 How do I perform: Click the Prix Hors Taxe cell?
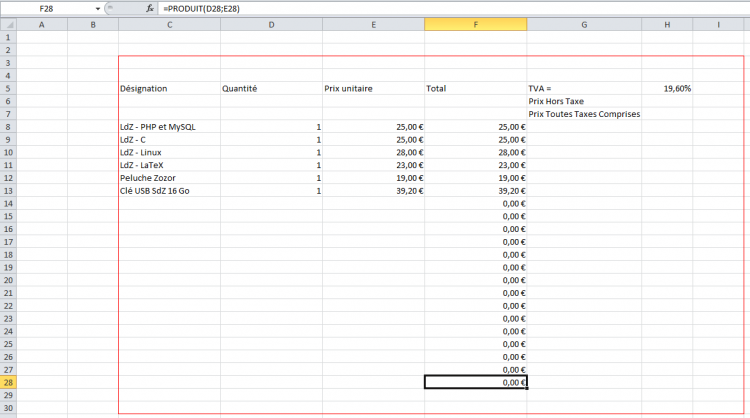tap(556, 101)
